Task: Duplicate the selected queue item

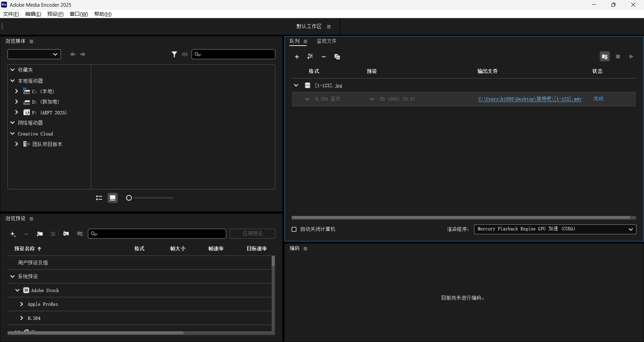Action: [337, 57]
